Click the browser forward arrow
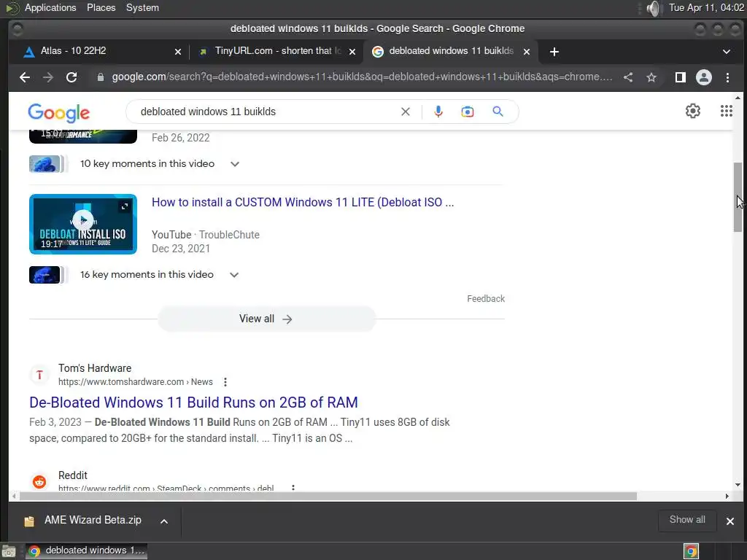Screen dimensions: 747x560 [x=47, y=77]
